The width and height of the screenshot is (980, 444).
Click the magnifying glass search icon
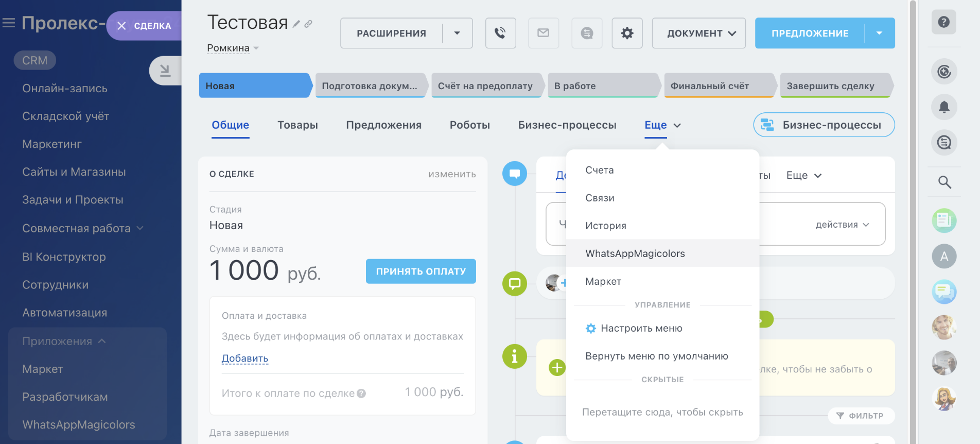(x=944, y=182)
